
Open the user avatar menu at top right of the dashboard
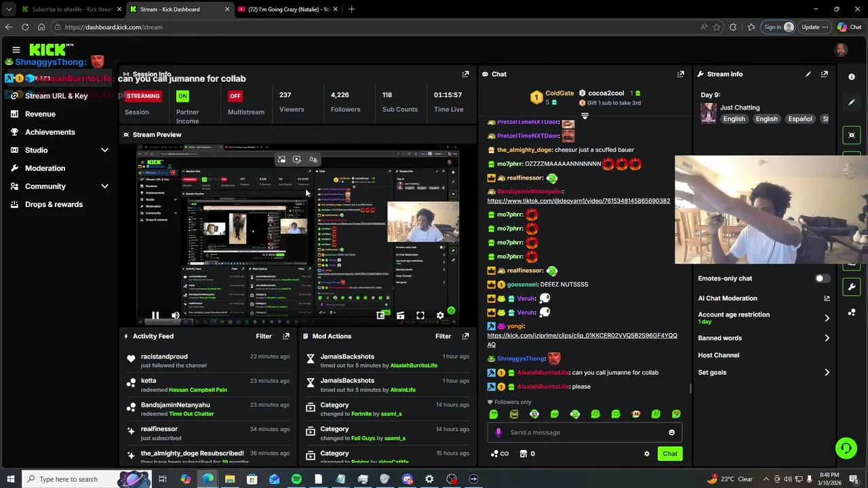841,49
